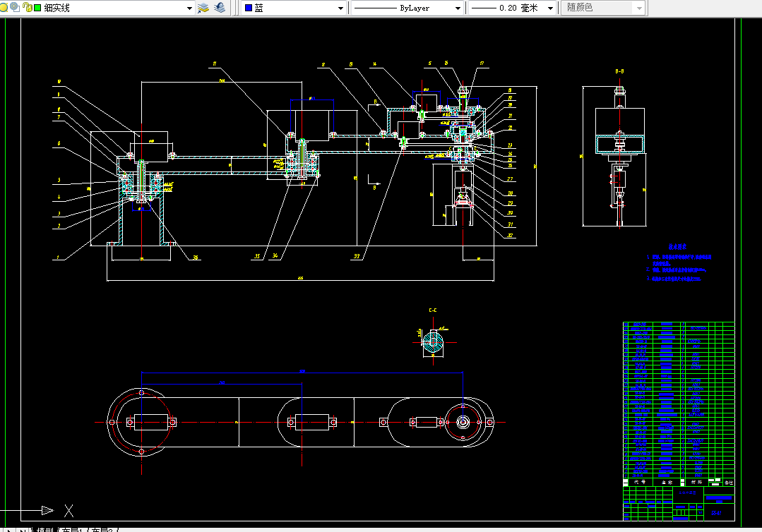
Task: Switch to the 模型 model tab
Action: click(x=44, y=529)
